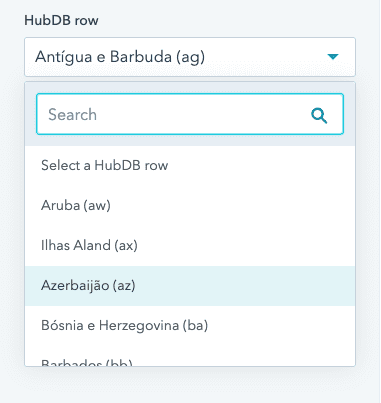Choose Bósnia e Herzegovina (ba)
The image size is (381, 403).
(190, 326)
